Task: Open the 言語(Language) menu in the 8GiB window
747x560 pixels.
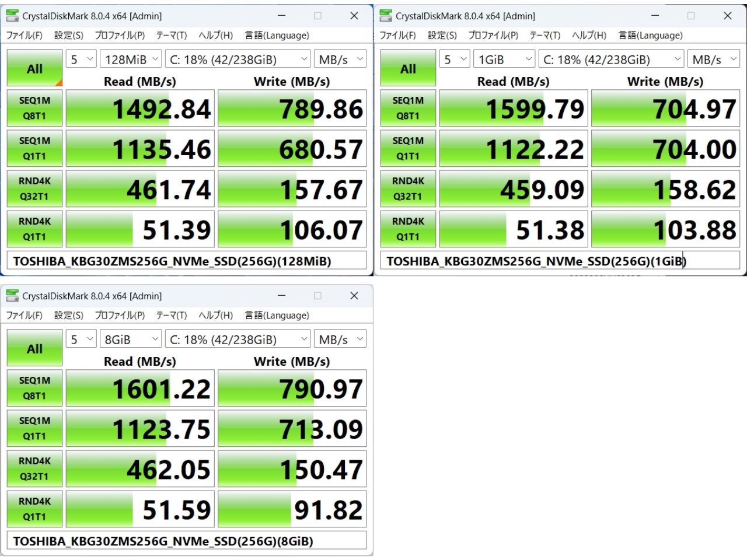Action: coord(277,316)
